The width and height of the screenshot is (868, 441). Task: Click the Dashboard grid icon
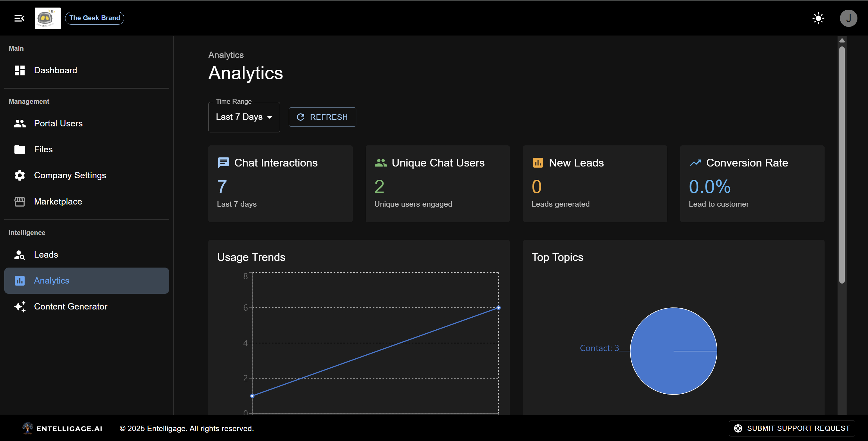[20, 70]
